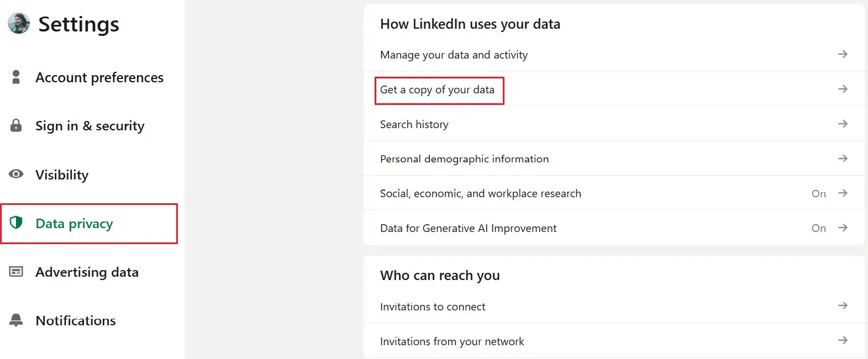Open Search history settings
Image resolution: width=868 pixels, height=359 pixels.
pos(414,124)
